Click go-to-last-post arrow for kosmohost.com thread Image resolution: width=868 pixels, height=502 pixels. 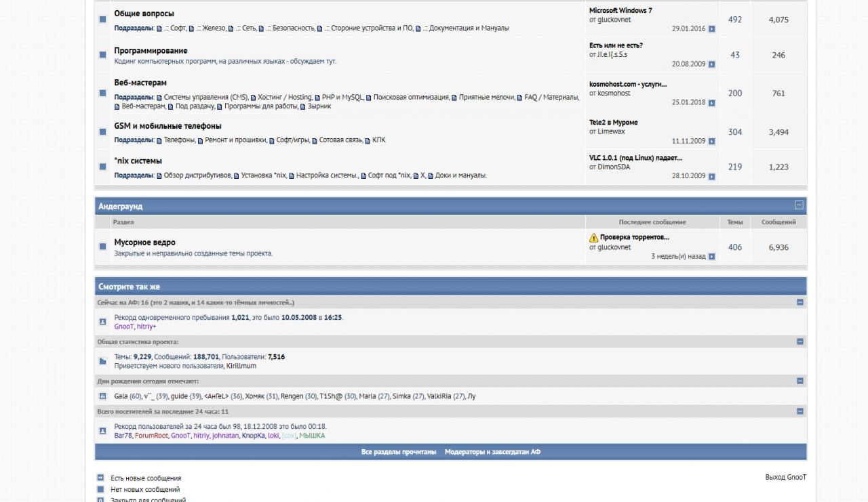pyautogui.click(x=711, y=103)
